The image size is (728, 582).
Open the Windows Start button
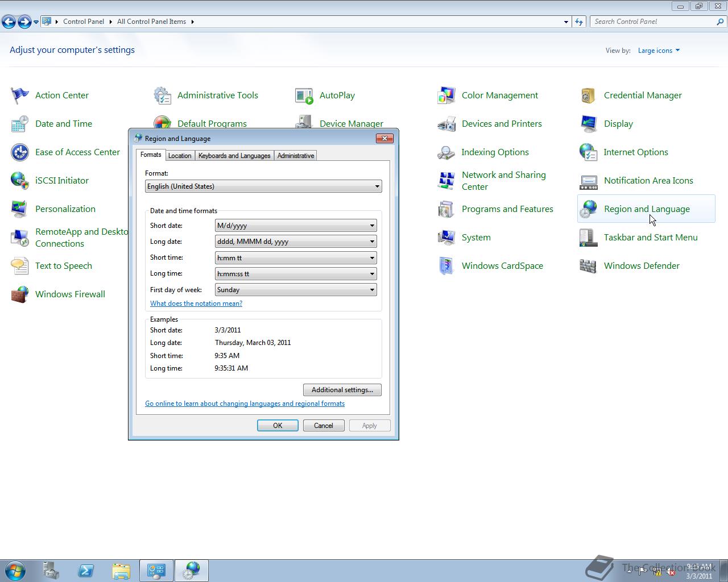(x=15, y=571)
